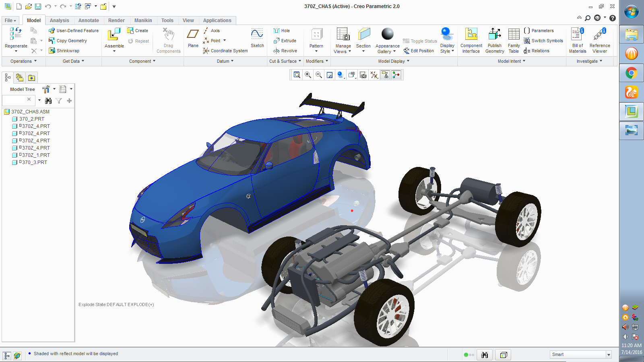
Task: Toggle the tree display icon in the status bar
Action: [x=7, y=355]
